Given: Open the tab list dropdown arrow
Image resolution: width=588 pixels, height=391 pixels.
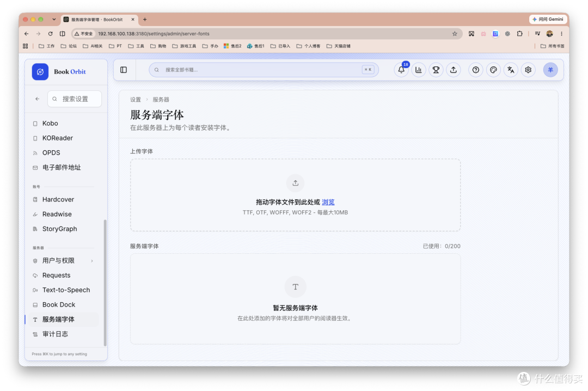Looking at the screenshot, I should 54,19.
